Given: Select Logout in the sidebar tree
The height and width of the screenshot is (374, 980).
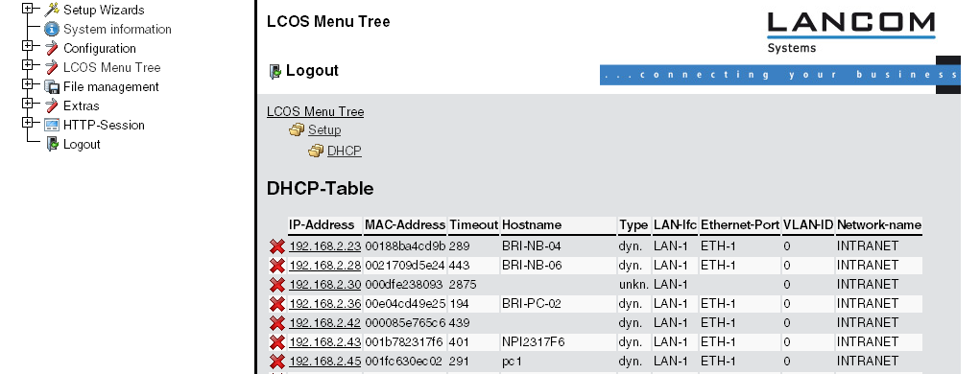Looking at the screenshot, I should click(82, 144).
